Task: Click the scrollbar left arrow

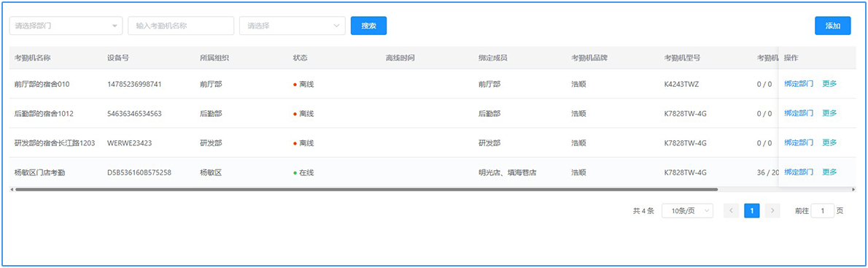Action: coord(12,189)
